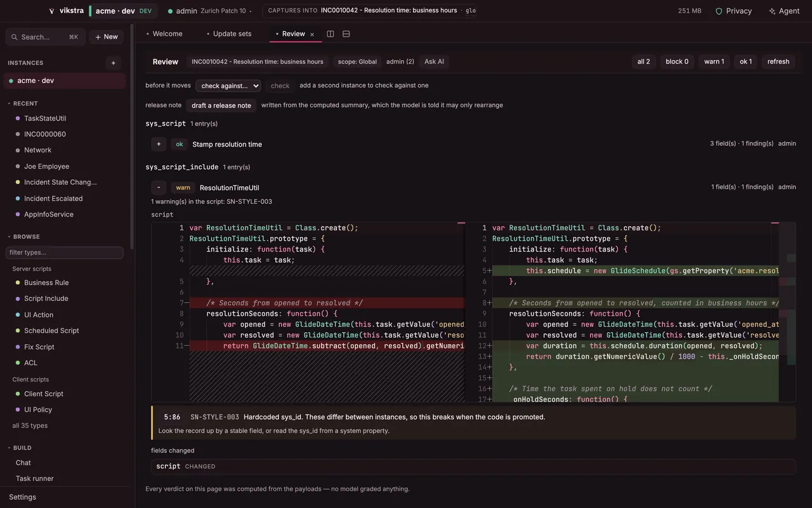Expand the Stamp resolution time entry
812x508 pixels.
click(x=159, y=144)
